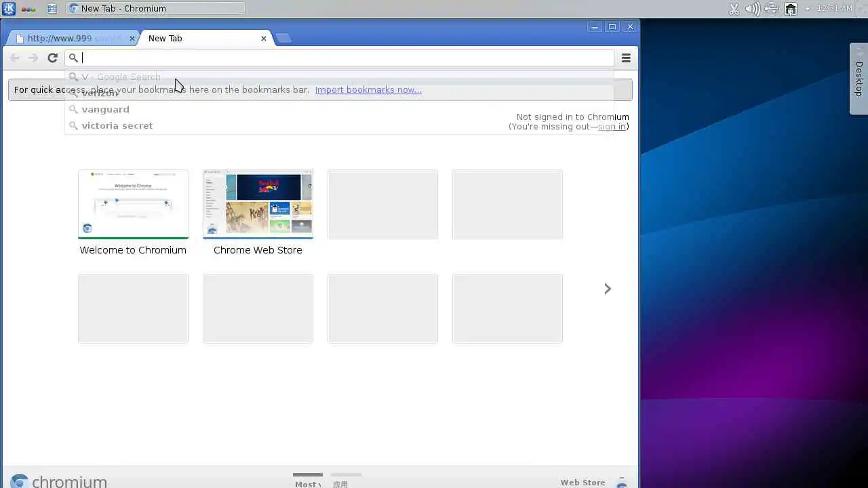The image size is (868, 488).
Task: Open the show desktop panel icon
Action: [52, 9]
